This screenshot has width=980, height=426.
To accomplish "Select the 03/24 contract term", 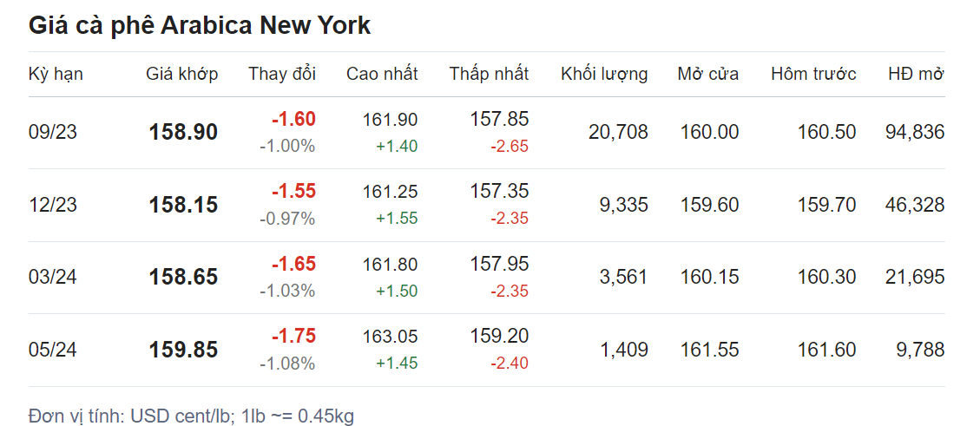I will point(52,278).
